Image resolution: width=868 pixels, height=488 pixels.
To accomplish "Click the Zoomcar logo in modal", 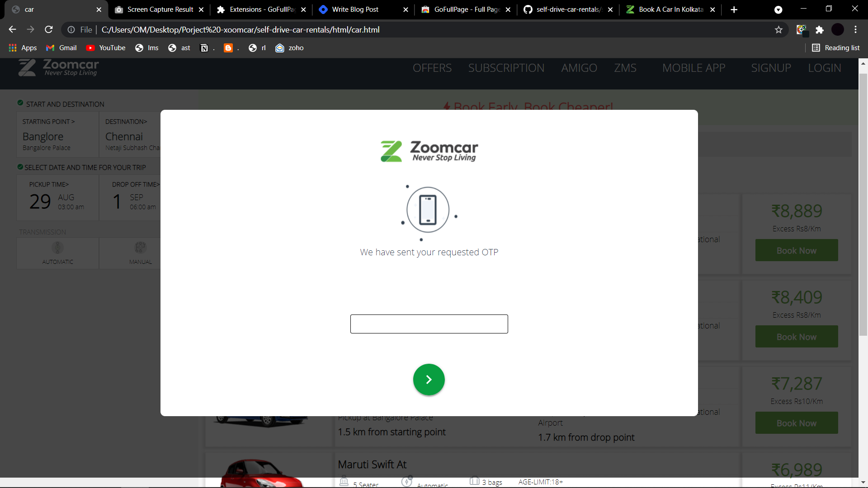I will [x=429, y=151].
